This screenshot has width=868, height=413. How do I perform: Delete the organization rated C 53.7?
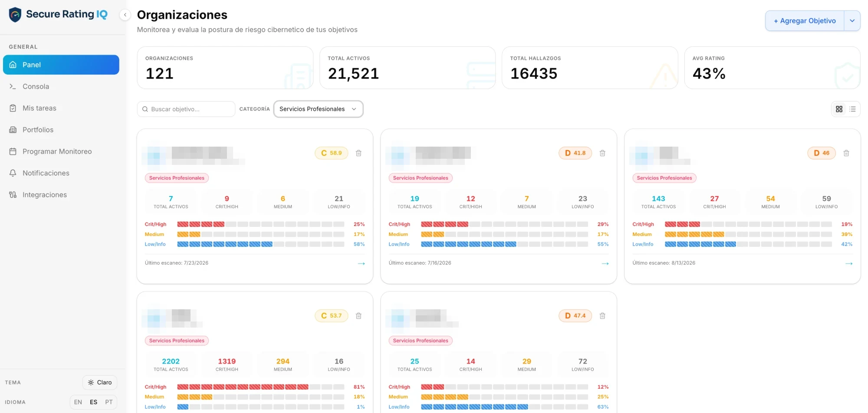pyautogui.click(x=358, y=316)
